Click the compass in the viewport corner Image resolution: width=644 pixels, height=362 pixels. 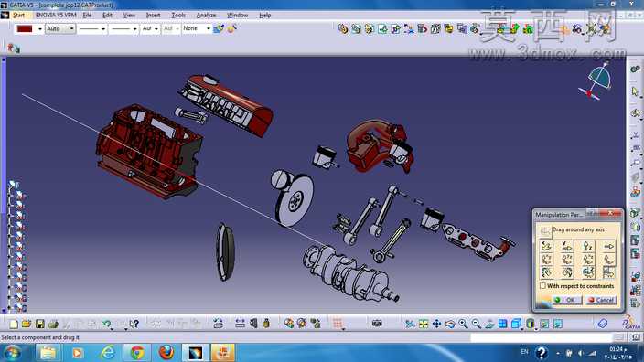tap(596, 82)
